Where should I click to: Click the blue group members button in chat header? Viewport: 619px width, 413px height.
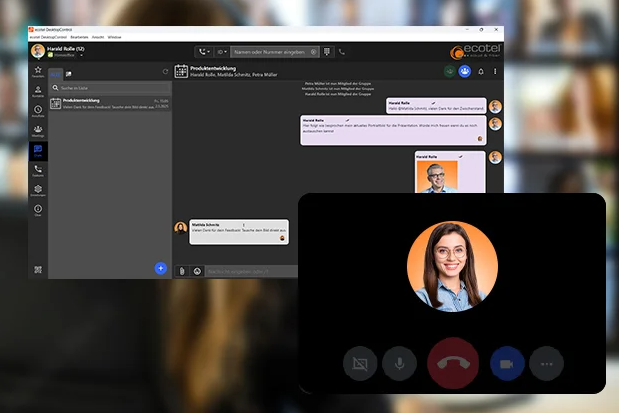click(464, 72)
